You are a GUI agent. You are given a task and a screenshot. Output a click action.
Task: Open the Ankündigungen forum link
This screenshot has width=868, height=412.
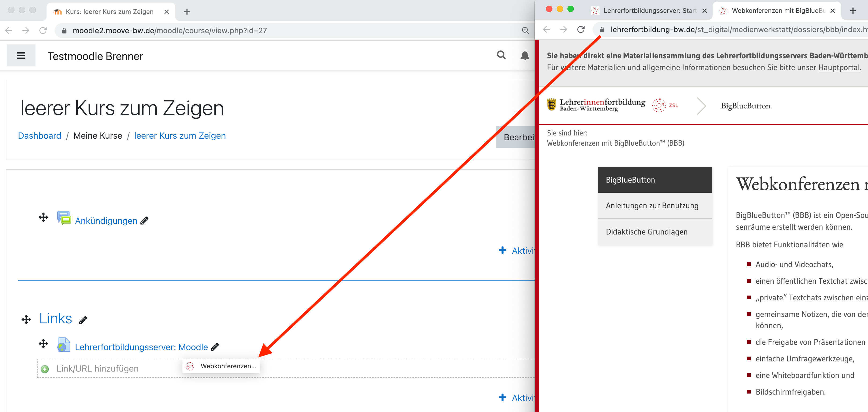pyautogui.click(x=106, y=221)
